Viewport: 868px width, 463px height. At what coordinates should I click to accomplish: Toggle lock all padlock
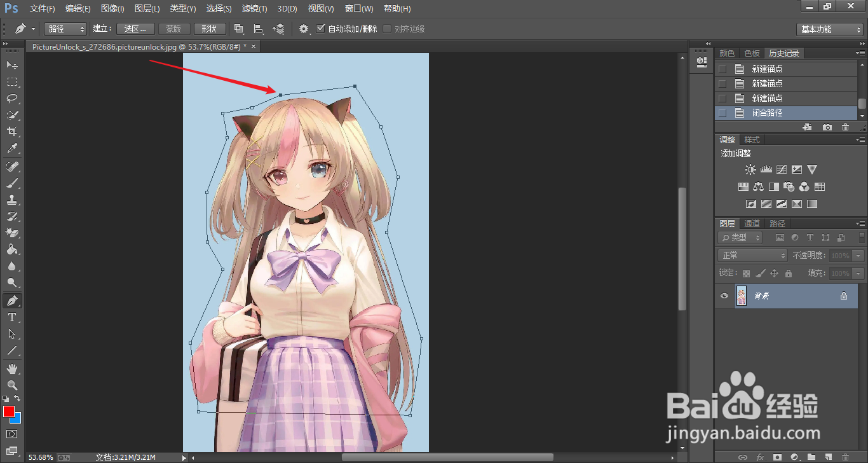(x=789, y=273)
